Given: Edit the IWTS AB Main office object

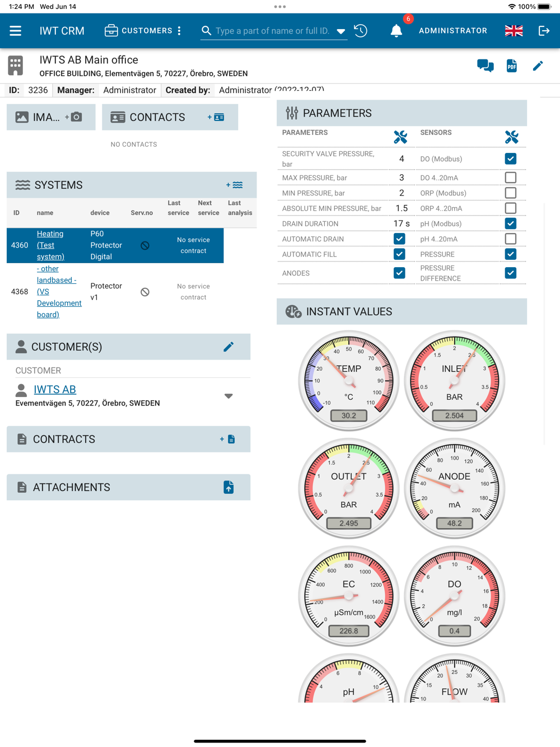Looking at the screenshot, I should coord(538,66).
